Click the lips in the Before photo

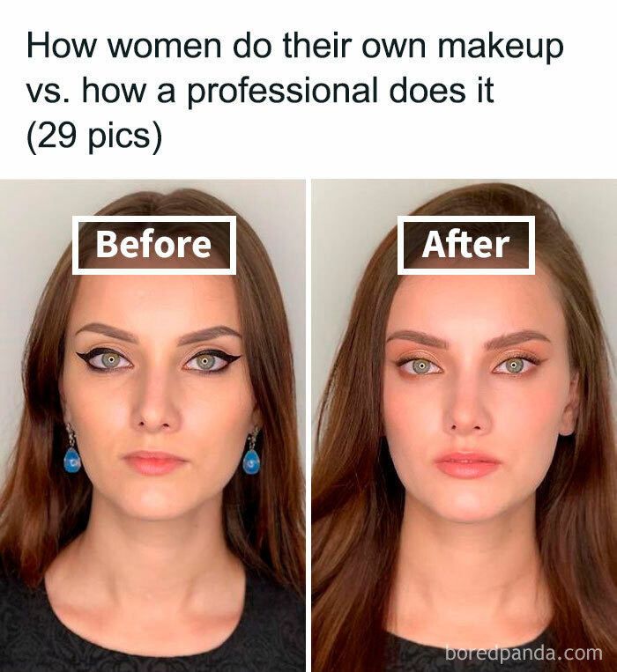click(154, 463)
